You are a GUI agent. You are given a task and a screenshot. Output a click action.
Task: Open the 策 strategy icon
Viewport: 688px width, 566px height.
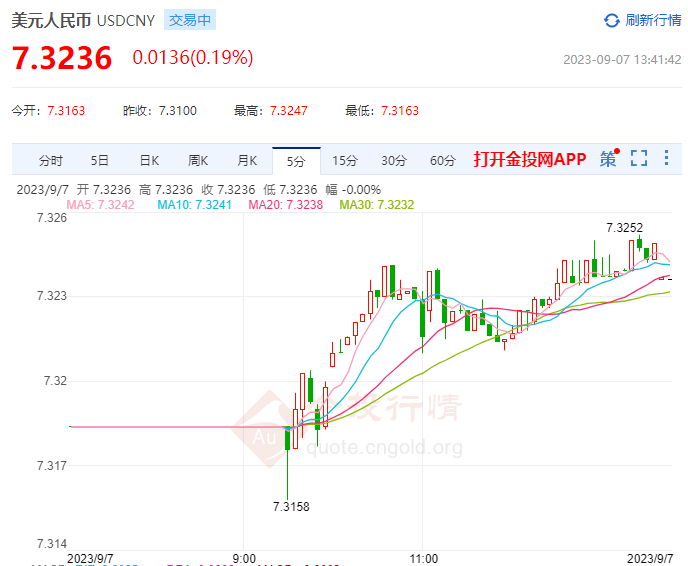[608, 159]
